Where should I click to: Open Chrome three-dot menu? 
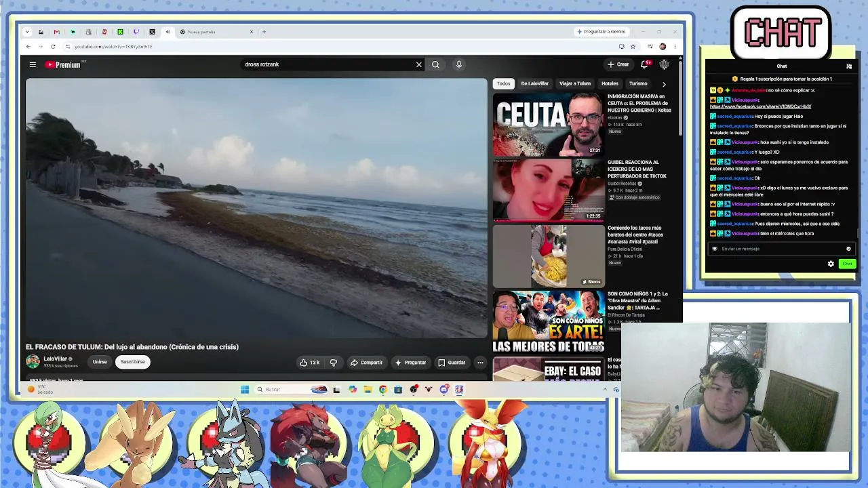pyautogui.click(x=675, y=47)
